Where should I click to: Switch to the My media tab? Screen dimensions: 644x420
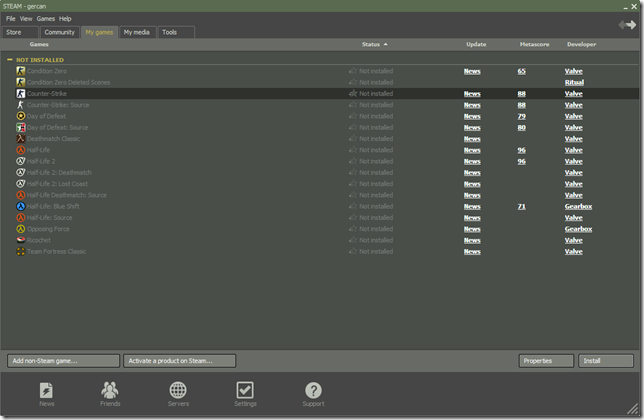click(137, 32)
